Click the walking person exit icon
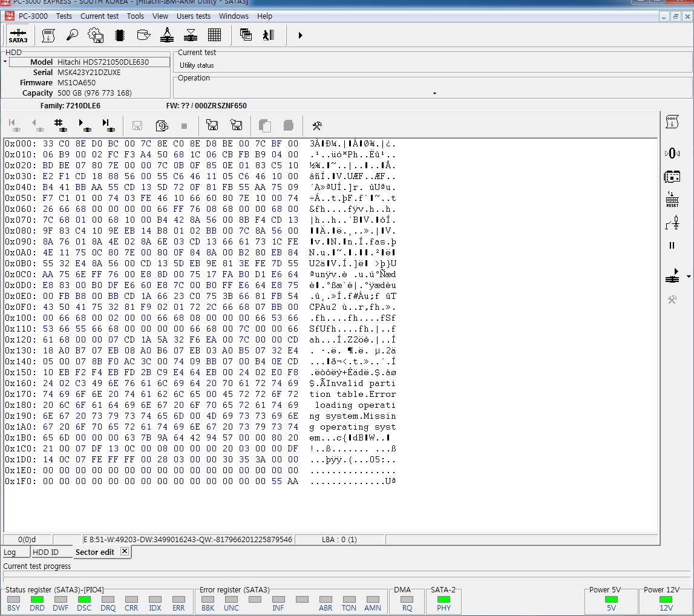 click(x=269, y=35)
